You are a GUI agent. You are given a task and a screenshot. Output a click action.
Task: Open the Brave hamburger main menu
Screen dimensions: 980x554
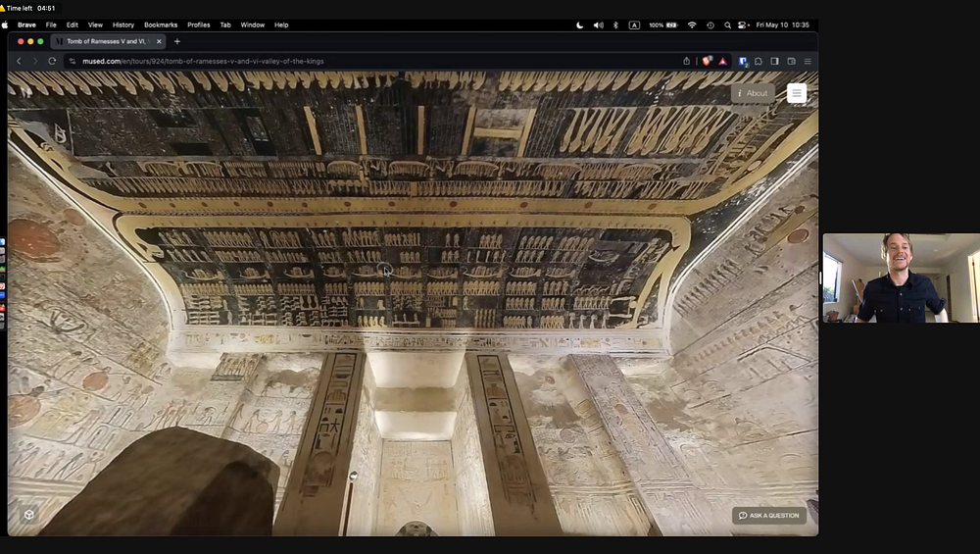pyautogui.click(x=808, y=61)
